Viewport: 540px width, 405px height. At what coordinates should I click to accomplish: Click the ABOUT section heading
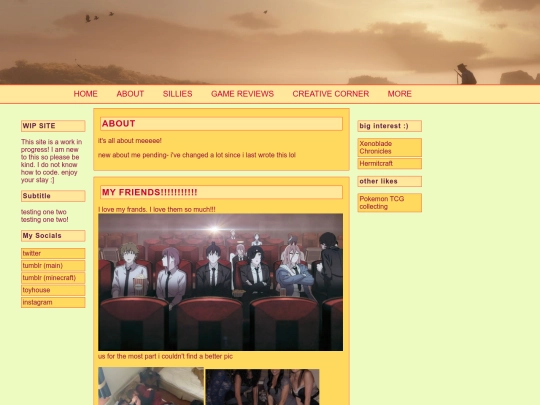(x=221, y=124)
